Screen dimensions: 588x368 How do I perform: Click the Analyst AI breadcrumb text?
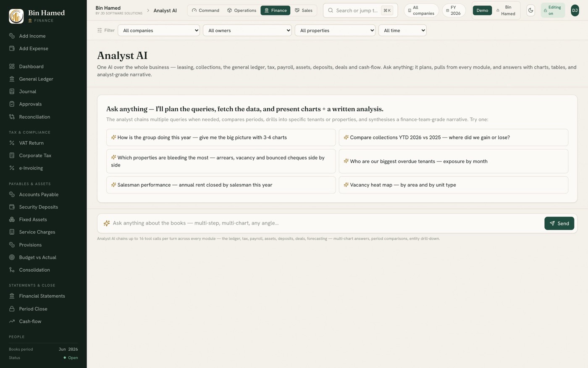point(165,11)
